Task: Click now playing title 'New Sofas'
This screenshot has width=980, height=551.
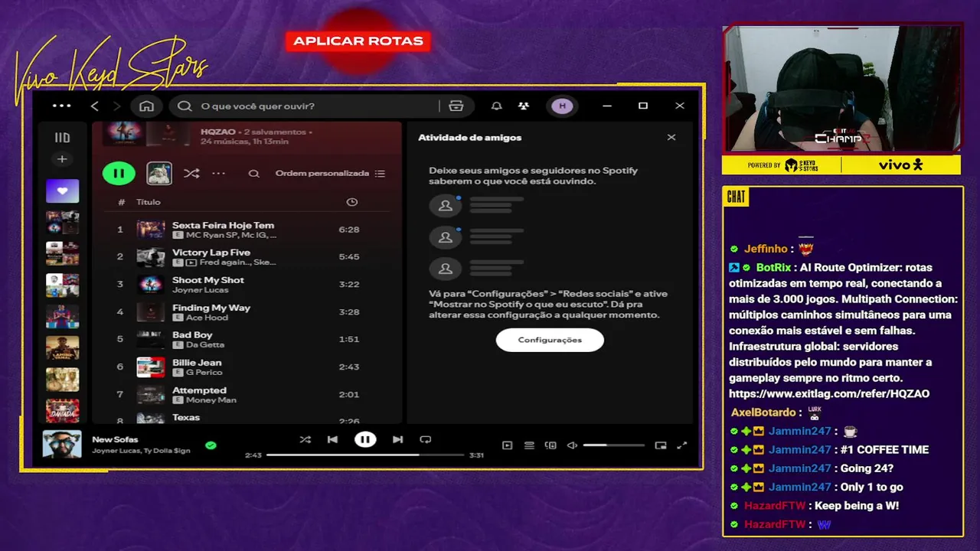Action: (x=115, y=439)
